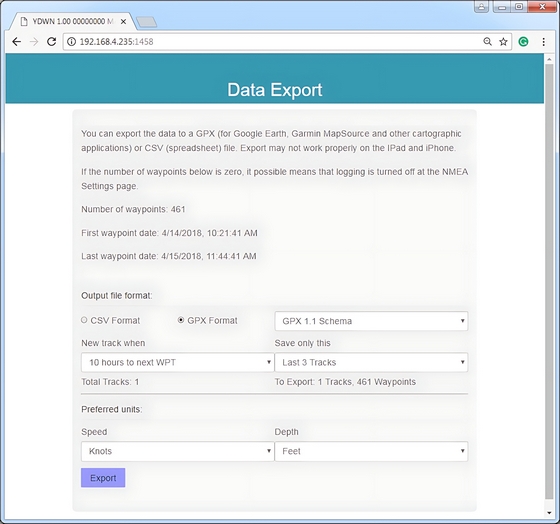560x524 pixels.
Task: Click the address bar URL field
Action: [x=279, y=42]
